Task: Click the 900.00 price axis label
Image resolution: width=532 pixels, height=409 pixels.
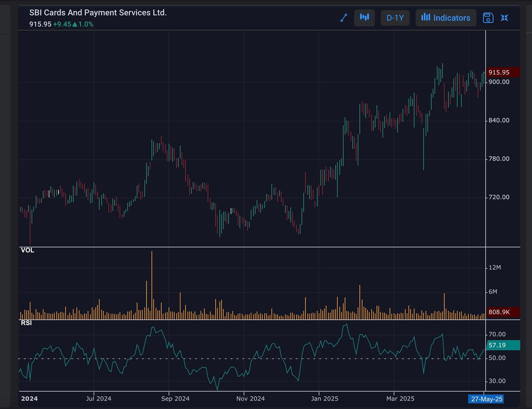Action: [499, 82]
